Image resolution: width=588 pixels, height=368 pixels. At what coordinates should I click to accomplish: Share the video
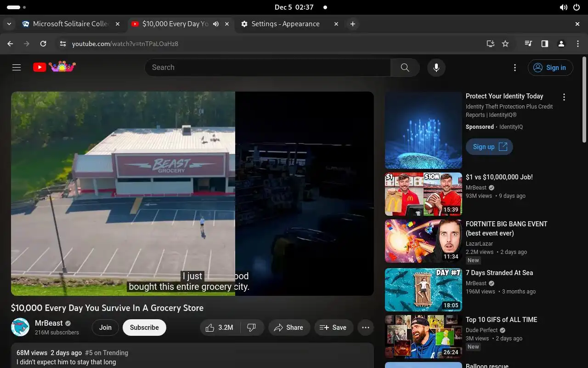click(288, 328)
